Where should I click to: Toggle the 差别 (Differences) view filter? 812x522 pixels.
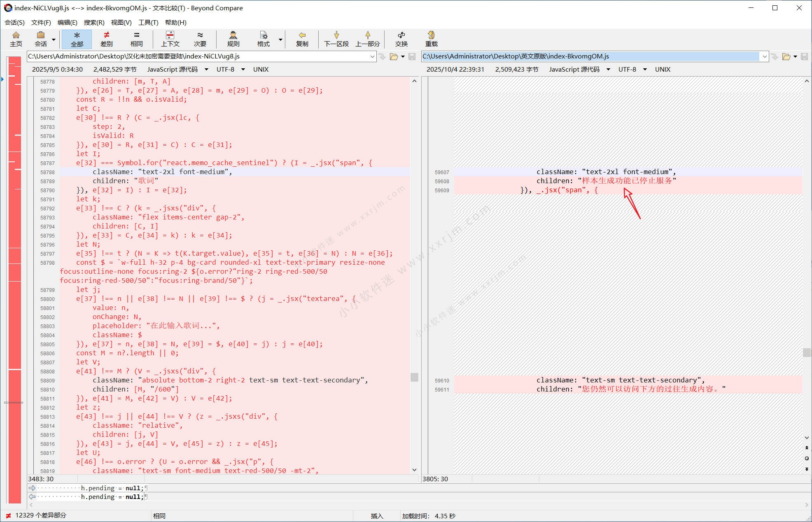coord(106,39)
